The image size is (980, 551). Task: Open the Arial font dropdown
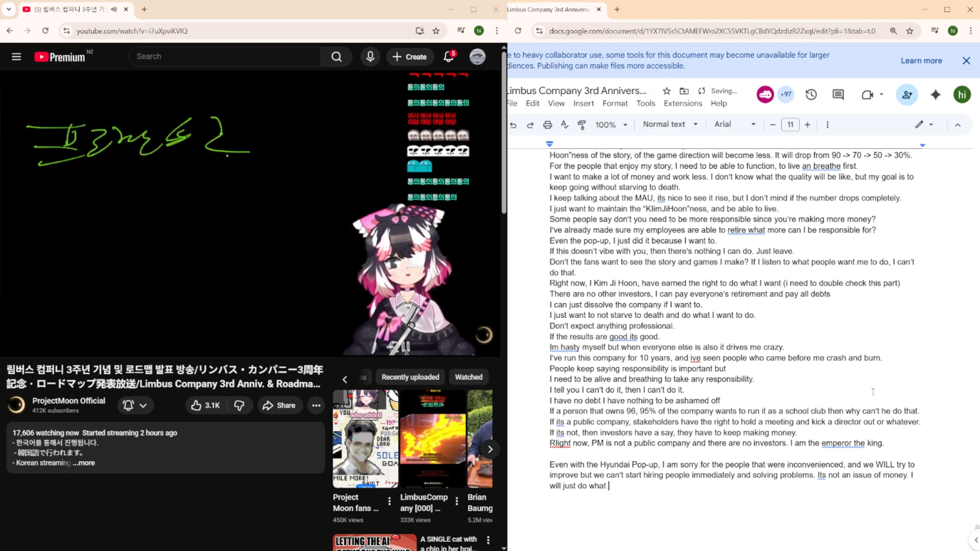pos(735,125)
